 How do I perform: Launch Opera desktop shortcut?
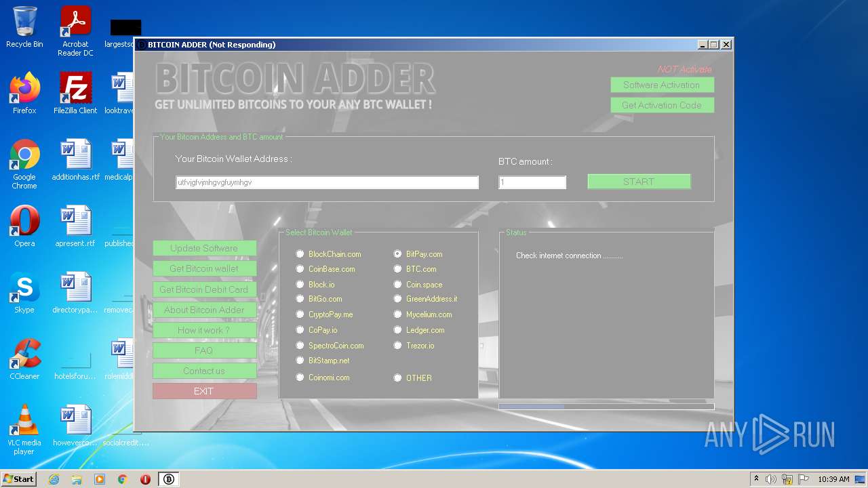click(x=24, y=226)
